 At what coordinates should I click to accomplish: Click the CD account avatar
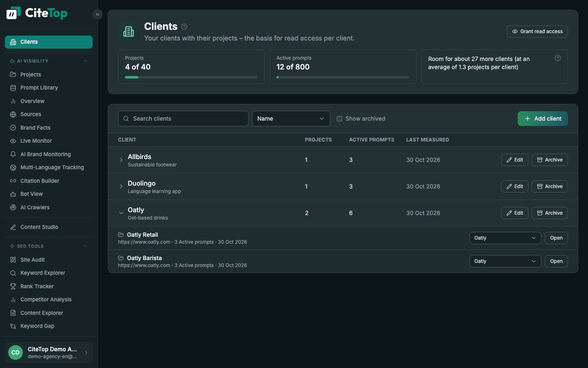(x=16, y=352)
